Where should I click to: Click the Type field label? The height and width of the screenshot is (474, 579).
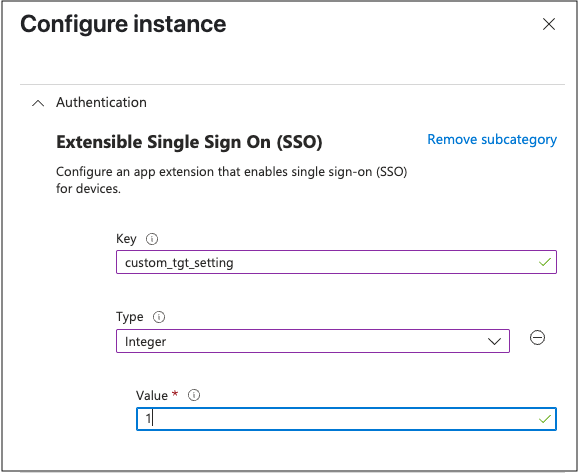pyautogui.click(x=130, y=317)
